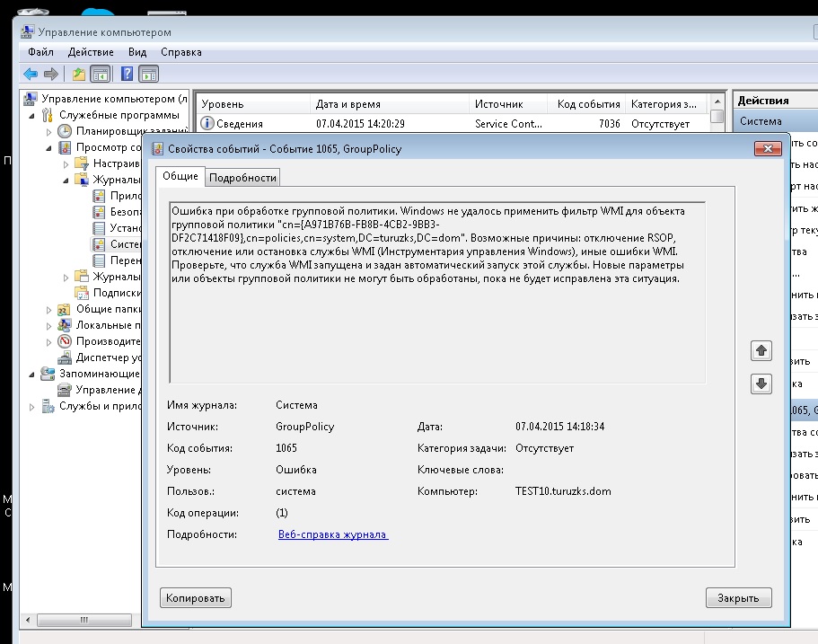Collapse the Просмотр событий tree node
This screenshot has height=644, width=818.
point(49,148)
